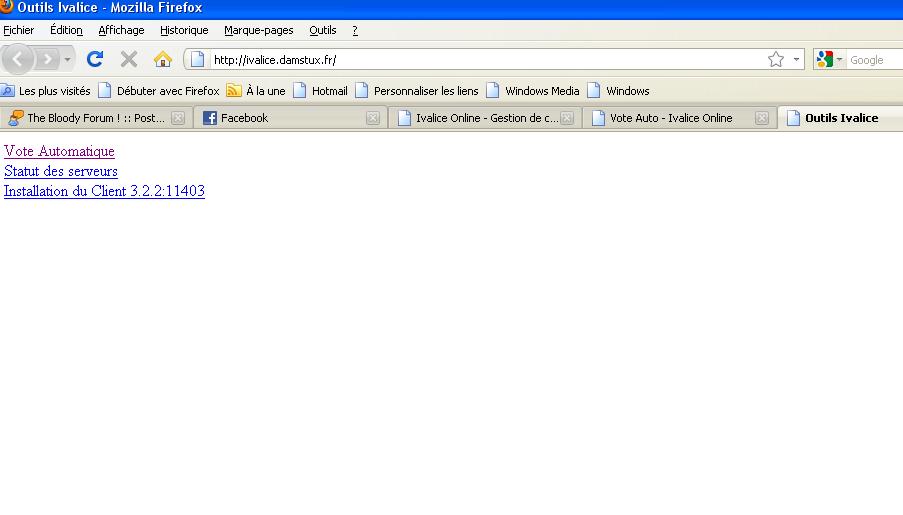Viewport: 903px width, 515px height.
Task: Click the page identity icon in the address bar
Action: pyautogui.click(x=197, y=59)
